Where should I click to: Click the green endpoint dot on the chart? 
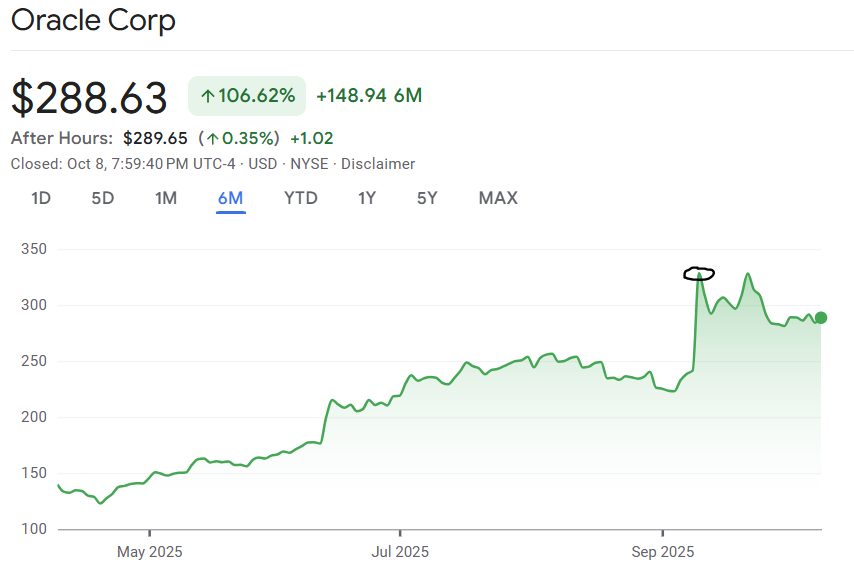[821, 318]
